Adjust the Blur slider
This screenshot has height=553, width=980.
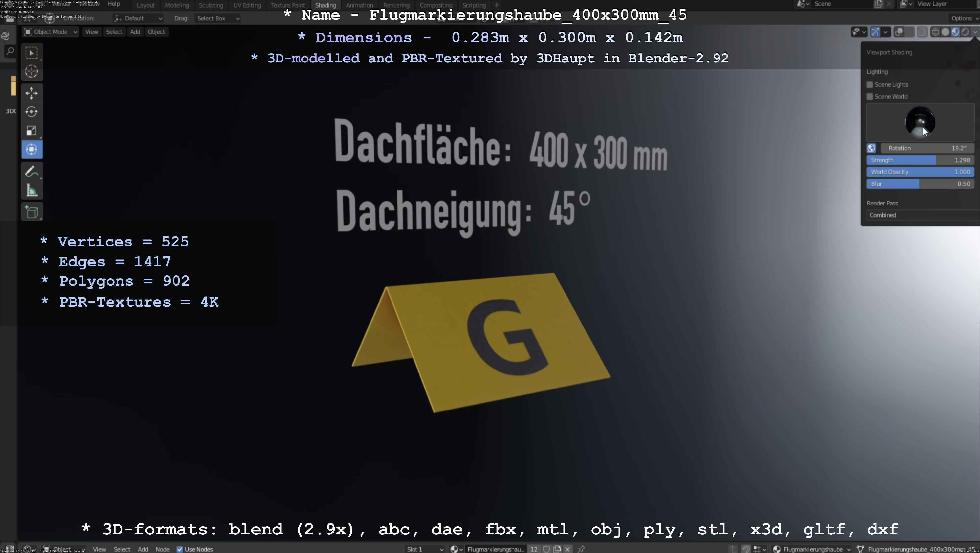(920, 184)
